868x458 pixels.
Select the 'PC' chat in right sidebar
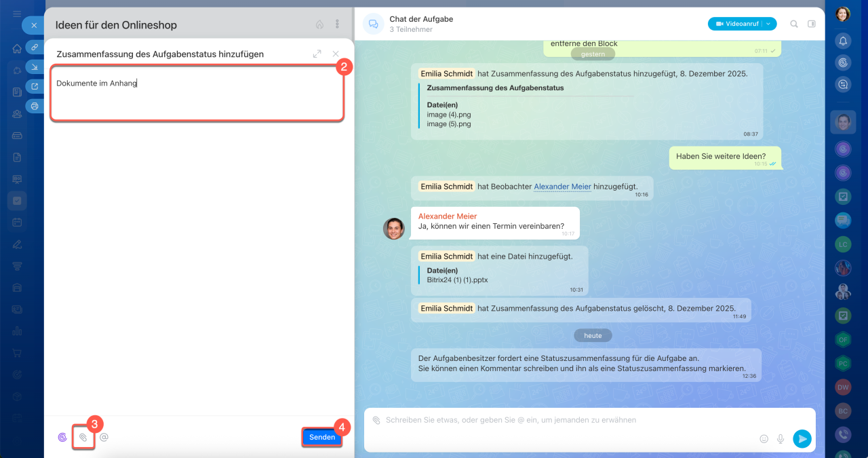(843, 363)
